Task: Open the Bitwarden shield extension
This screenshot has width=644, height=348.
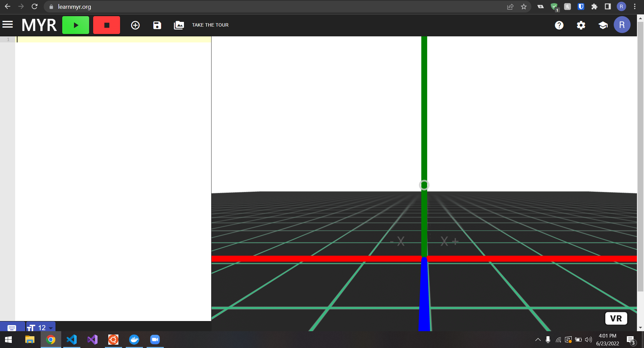Action: click(x=581, y=7)
